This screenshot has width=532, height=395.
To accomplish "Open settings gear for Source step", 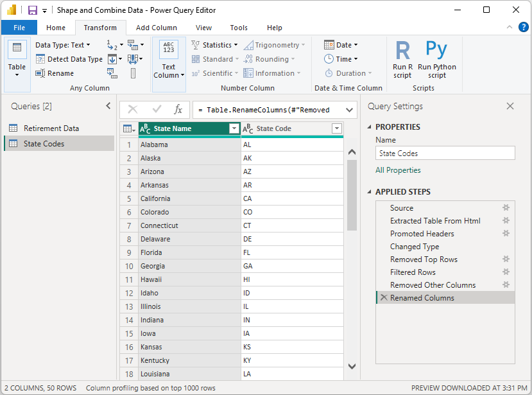I will 506,207.
